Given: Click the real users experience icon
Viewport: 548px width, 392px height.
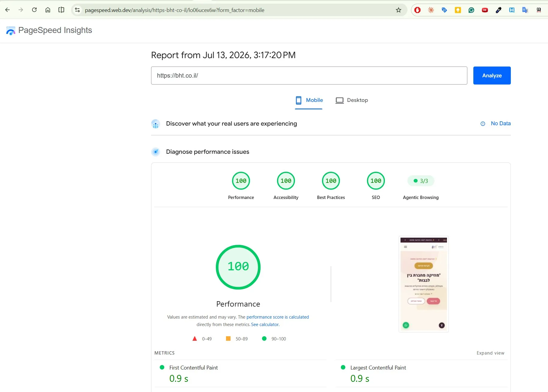Looking at the screenshot, I should pos(156,124).
